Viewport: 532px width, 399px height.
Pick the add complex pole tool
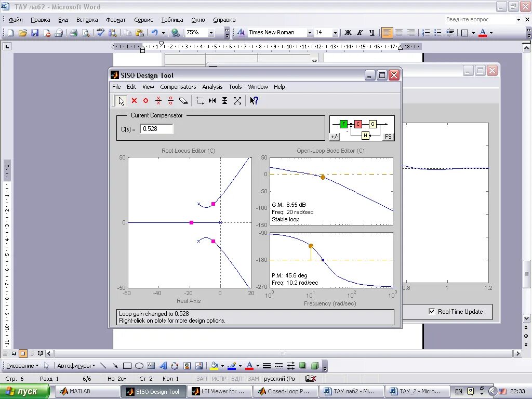158,101
